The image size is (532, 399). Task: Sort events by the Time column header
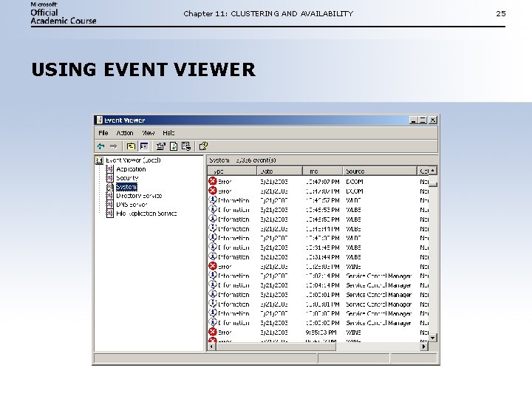tap(322, 171)
